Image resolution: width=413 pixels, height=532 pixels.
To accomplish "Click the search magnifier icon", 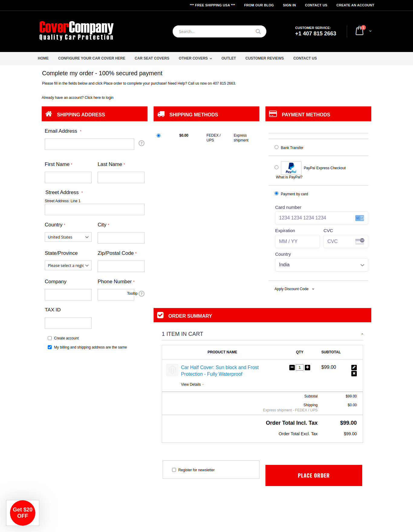I will pos(258,31).
